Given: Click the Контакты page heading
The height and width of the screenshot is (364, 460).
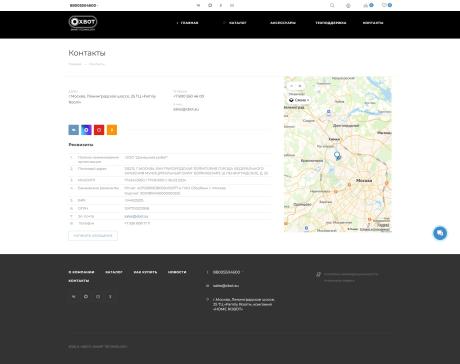Looking at the screenshot, I should 87,53.
